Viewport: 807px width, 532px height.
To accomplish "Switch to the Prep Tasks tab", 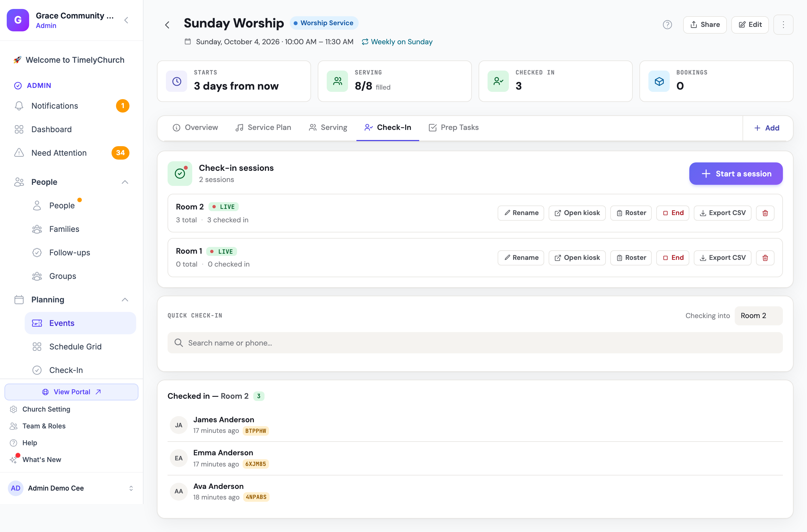I will pyautogui.click(x=454, y=128).
